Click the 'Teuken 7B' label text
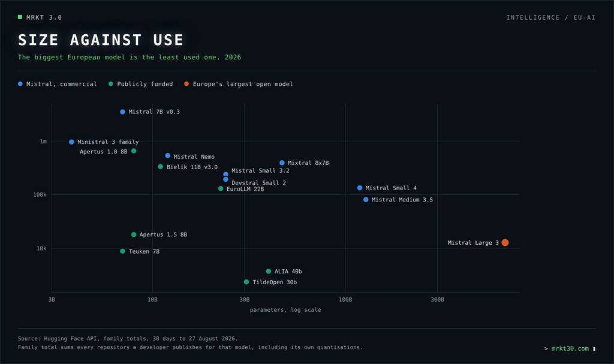This screenshot has width=614, height=364. [x=144, y=251]
